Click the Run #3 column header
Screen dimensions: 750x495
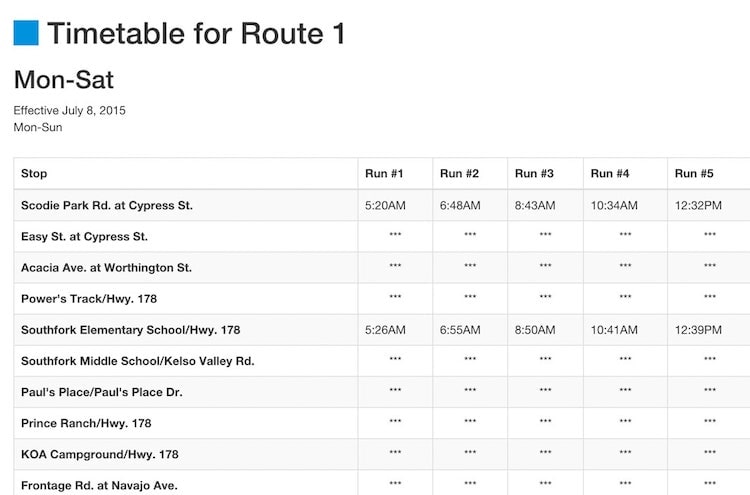tap(535, 174)
